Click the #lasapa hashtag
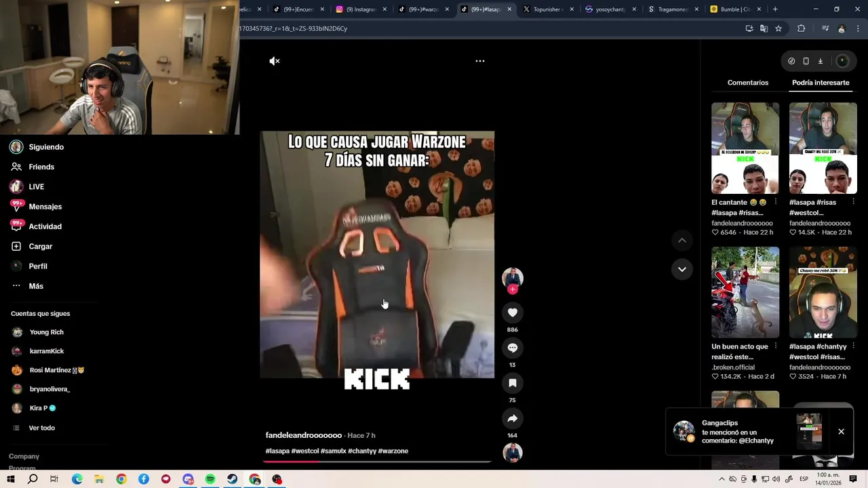 point(277,451)
